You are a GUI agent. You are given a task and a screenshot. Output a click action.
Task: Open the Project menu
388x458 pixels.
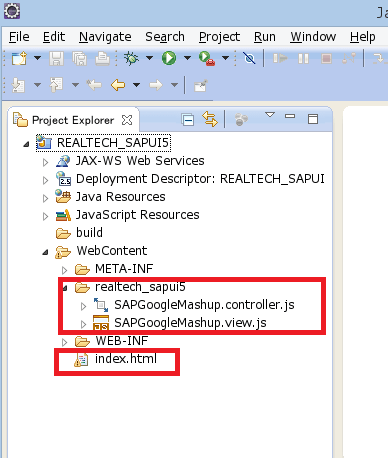[x=219, y=37]
